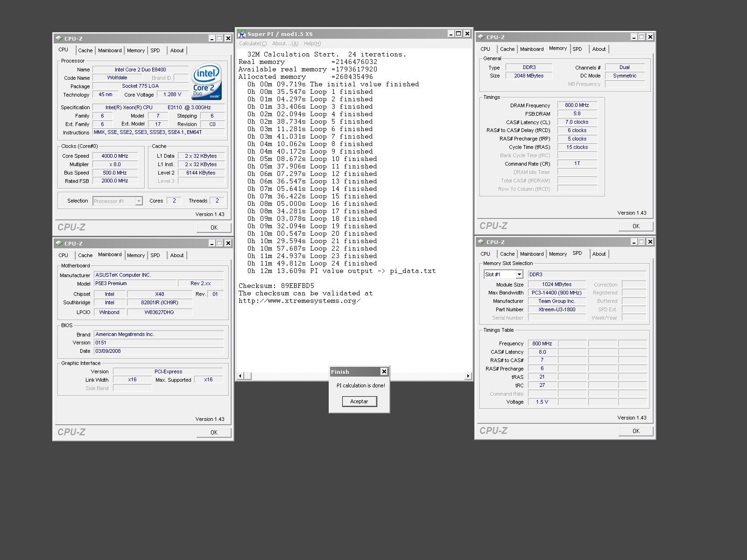
Task: Click the http://www.xtremesystems.org/ text
Action: pyautogui.click(x=299, y=301)
